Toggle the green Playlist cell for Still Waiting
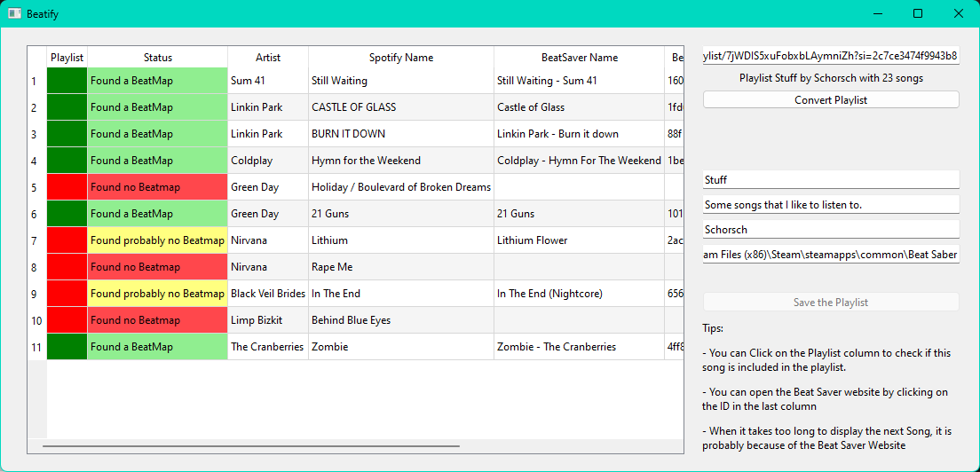 point(67,81)
